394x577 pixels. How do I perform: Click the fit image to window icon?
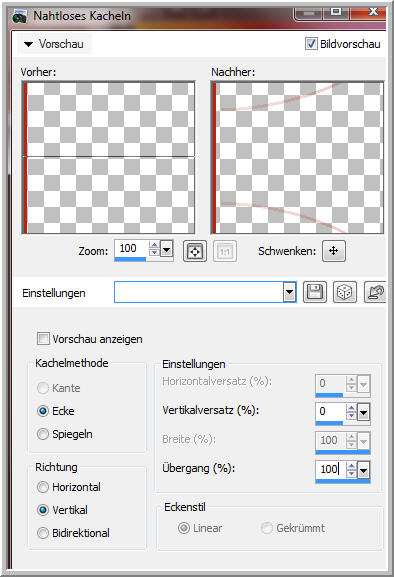click(x=195, y=251)
